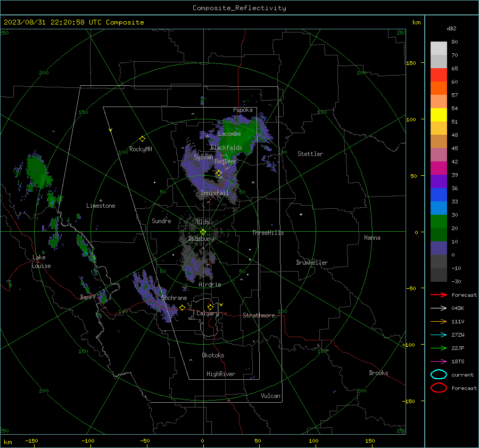Pick the green 22JP arrow icon

(439, 348)
